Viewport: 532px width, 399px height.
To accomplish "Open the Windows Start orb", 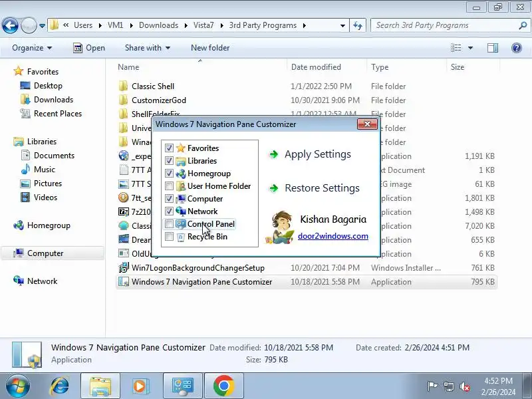I will click(18, 386).
